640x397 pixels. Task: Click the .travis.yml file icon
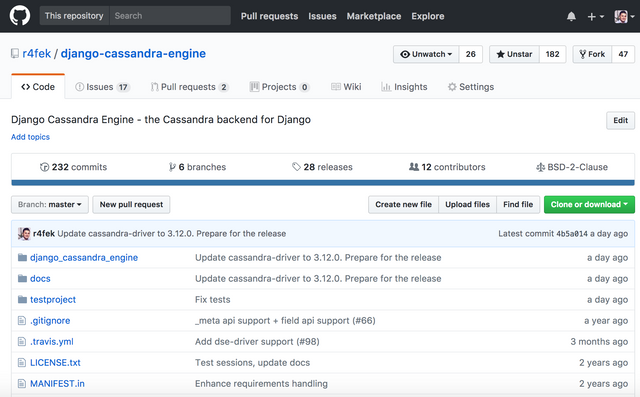(22, 342)
